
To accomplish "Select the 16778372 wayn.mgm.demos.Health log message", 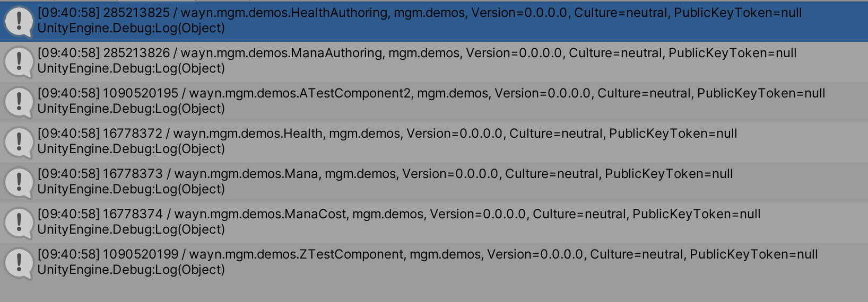I will point(387,134).
